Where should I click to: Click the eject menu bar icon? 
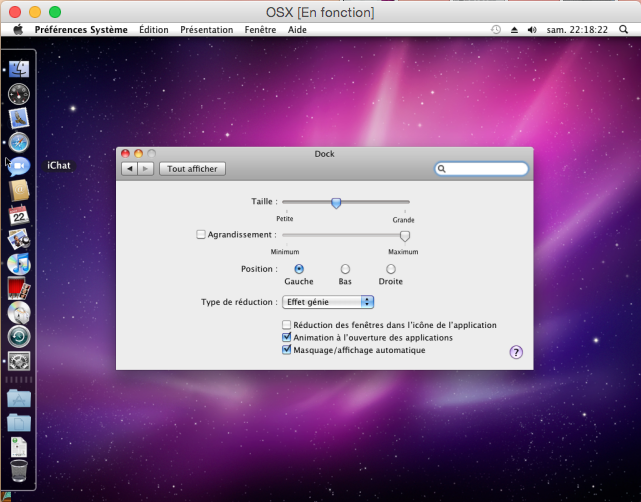[514, 29]
